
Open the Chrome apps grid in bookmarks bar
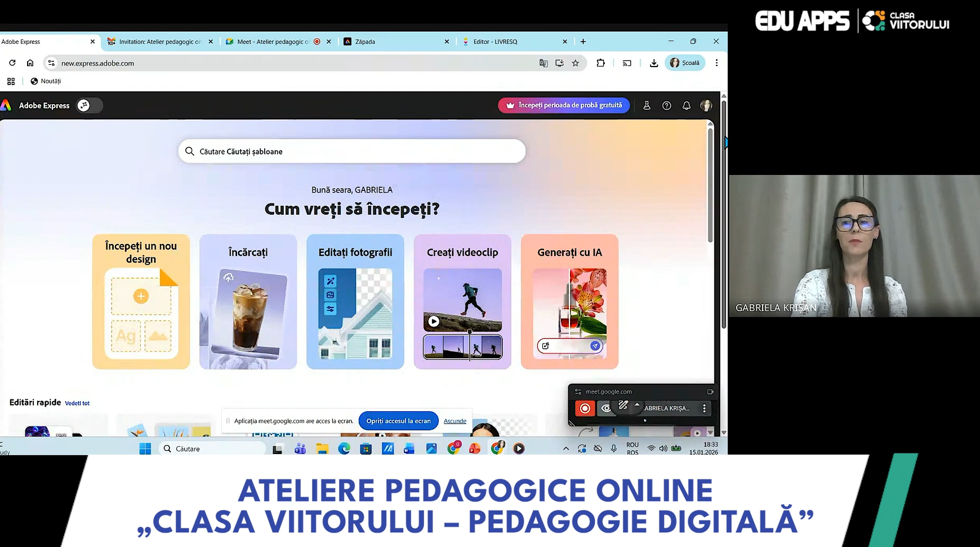point(11,81)
